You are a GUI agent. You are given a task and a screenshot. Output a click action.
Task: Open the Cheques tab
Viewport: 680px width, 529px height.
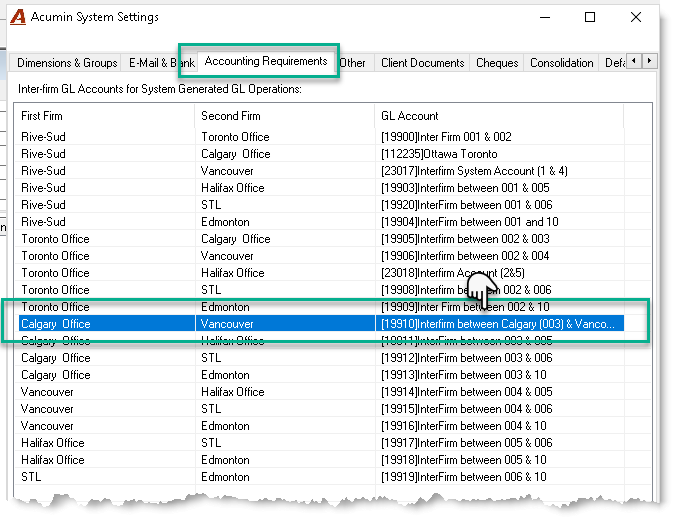coord(497,63)
